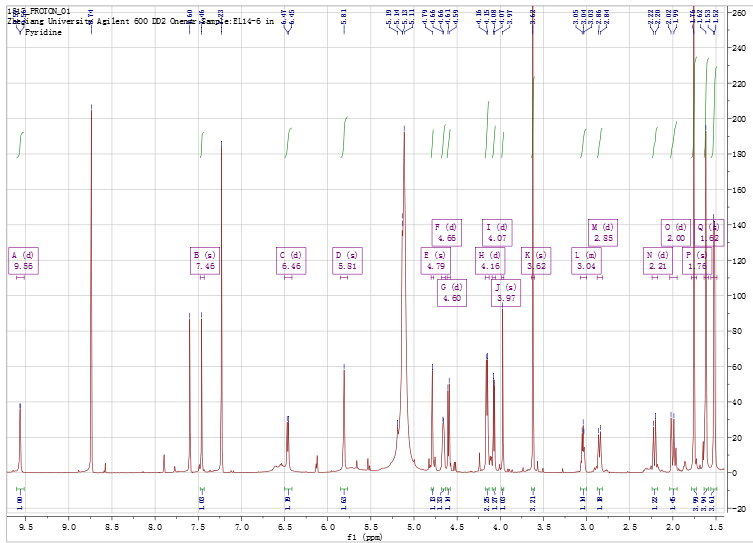The height and width of the screenshot is (543, 753).
Task: Select multiplet box E (s) 4.79
Action: coord(436,261)
